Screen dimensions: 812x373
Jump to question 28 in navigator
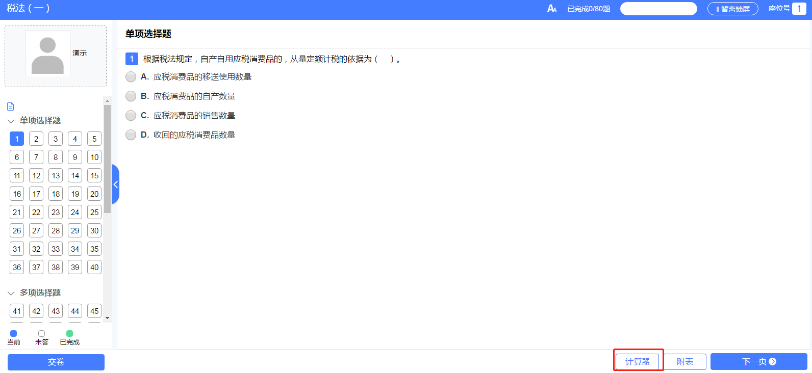coord(55,231)
